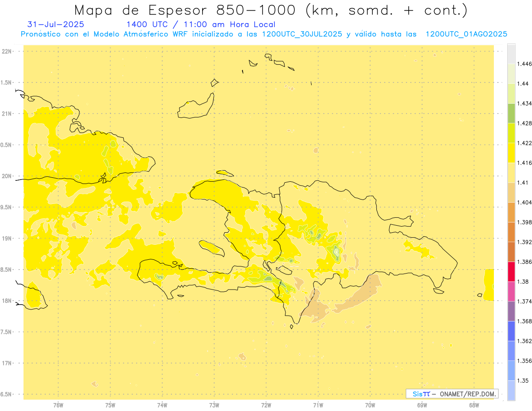This screenshot has width=532, height=411.
Task: Select the bright yellow segment between 1.422 and 1.416
Action: point(511,153)
